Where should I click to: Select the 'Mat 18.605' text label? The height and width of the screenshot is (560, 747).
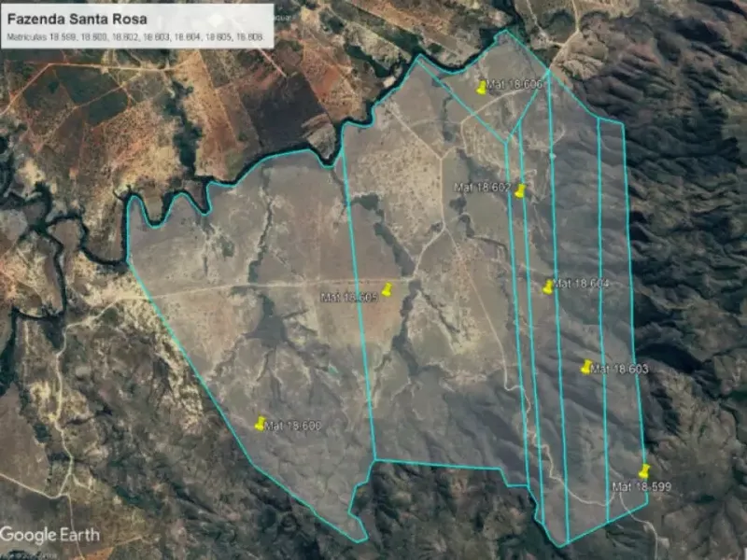349,298
